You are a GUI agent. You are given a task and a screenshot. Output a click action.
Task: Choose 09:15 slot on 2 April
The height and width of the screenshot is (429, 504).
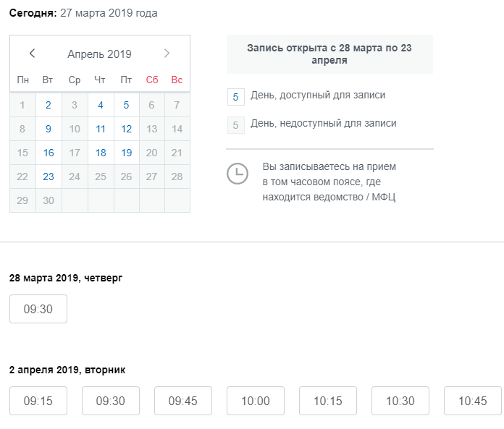(38, 401)
